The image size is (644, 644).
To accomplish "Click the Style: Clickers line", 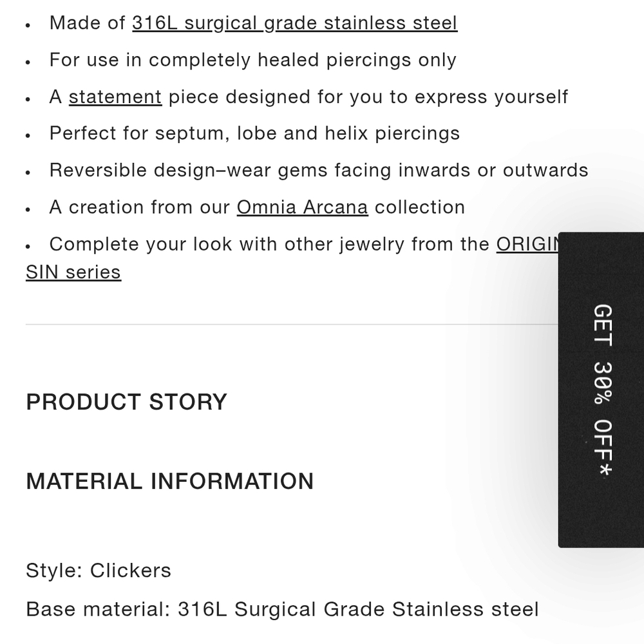I will [x=99, y=571].
